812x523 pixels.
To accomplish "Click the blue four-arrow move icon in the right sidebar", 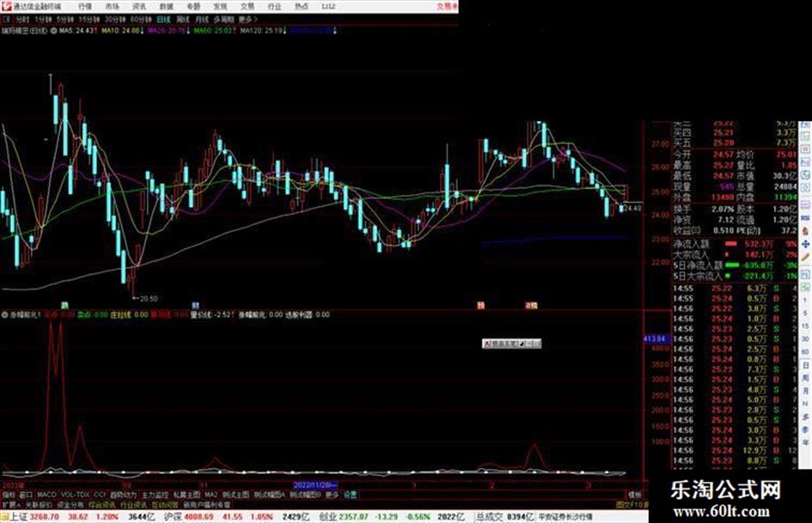I will pyautogui.click(x=805, y=244).
